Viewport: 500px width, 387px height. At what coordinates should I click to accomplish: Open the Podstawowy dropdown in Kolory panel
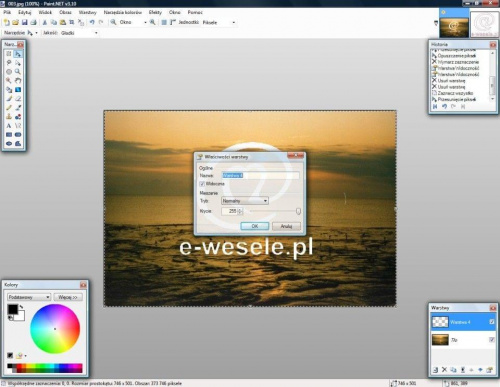click(x=29, y=297)
